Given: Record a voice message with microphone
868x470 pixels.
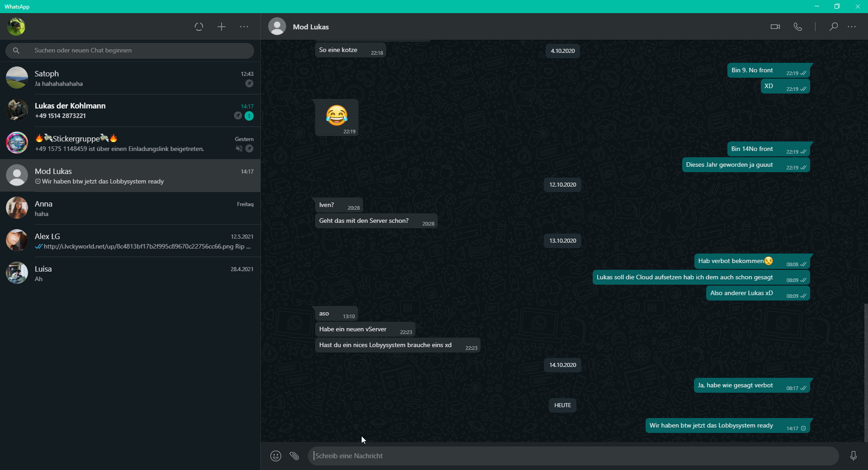Looking at the screenshot, I should [x=853, y=456].
